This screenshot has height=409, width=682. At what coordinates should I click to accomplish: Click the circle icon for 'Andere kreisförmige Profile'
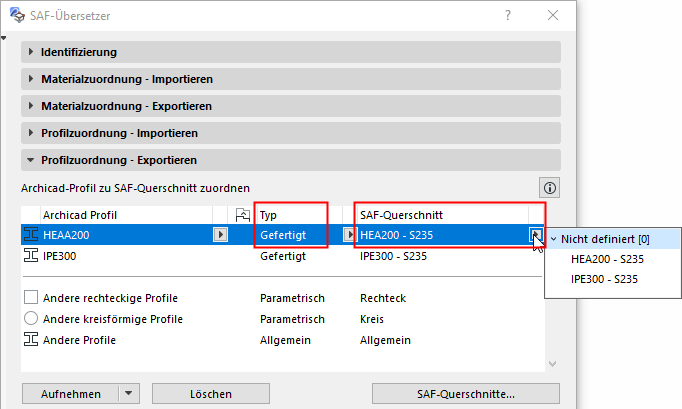[30, 319]
